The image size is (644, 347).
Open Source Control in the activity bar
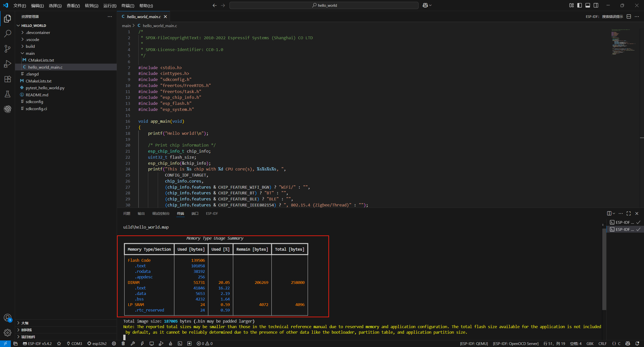(x=8, y=49)
